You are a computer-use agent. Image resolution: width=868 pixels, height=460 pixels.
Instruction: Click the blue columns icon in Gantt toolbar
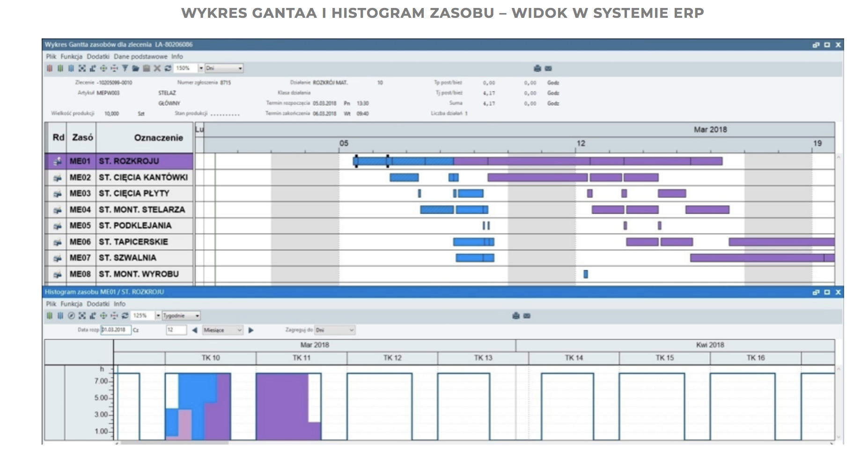tap(71, 68)
